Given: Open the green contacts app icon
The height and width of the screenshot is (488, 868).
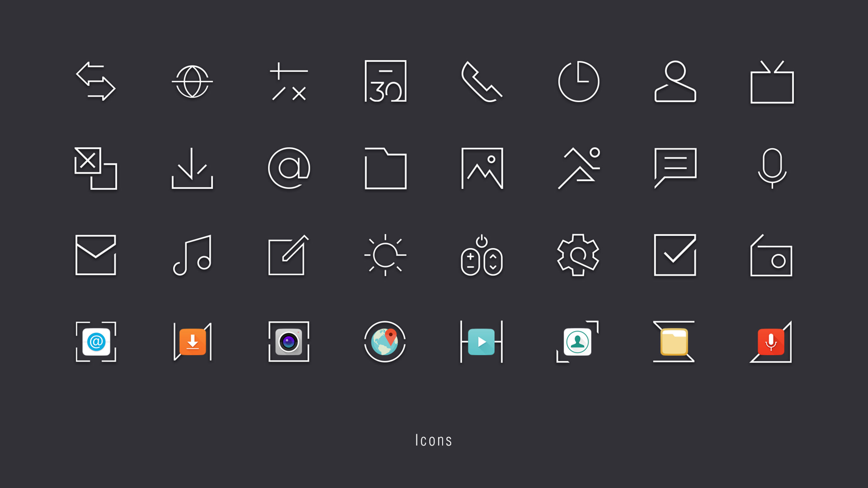Looking at the screenshot, I should click(x=578, y=342).
